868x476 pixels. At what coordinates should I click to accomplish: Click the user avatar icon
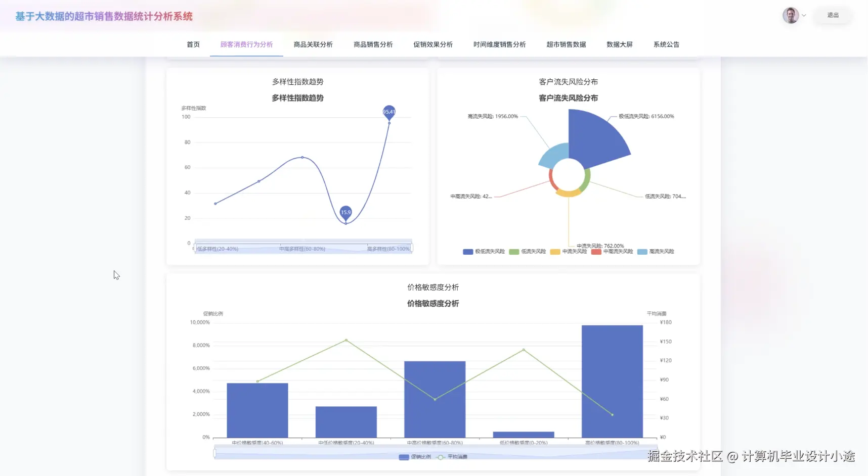pyautogui.click(x=790, y=15)
